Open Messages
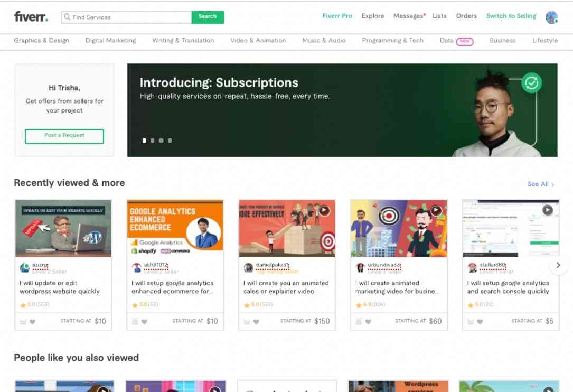The image size is (573, 392). pyautogui.click(x=408, y=16)
